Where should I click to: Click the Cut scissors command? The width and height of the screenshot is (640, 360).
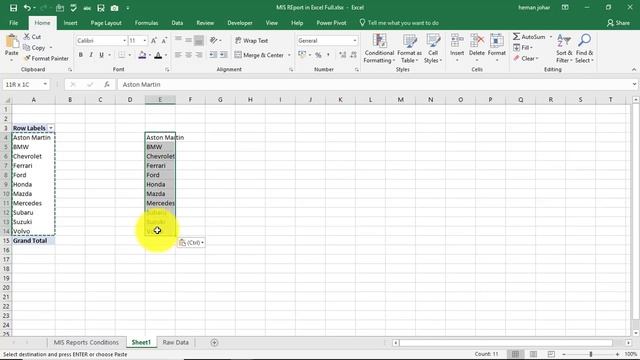point(32,37)
